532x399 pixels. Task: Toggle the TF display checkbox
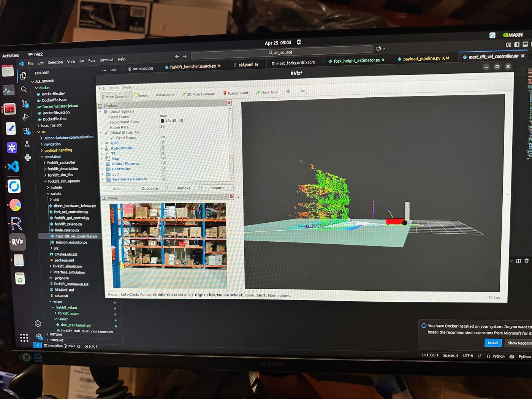(163, 153)
